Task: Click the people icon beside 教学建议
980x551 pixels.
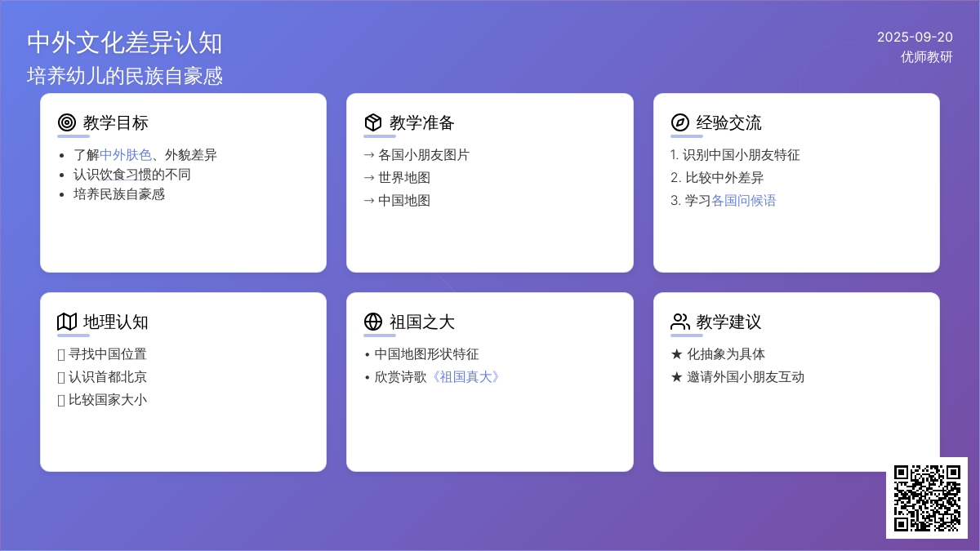Action: (680, 322)
